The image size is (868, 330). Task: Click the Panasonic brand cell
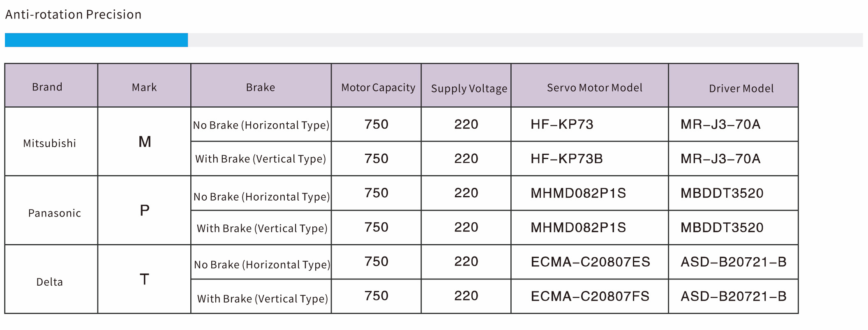(54, 213)
